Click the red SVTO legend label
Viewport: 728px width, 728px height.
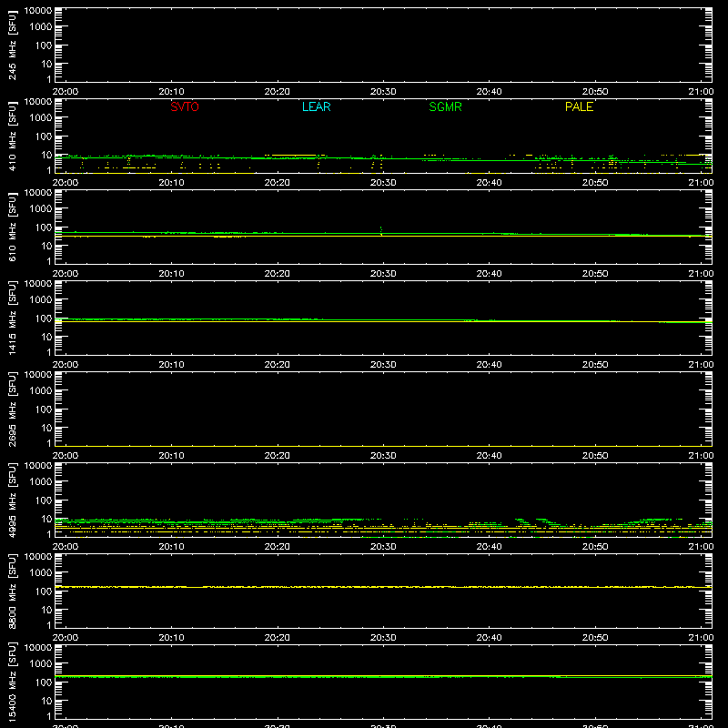pyautogui.click(x=185, y=106)
